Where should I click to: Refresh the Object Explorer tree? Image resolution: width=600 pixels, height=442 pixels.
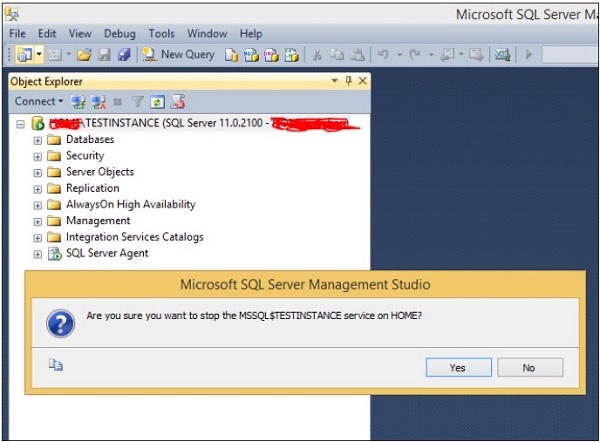coord(158,101)
